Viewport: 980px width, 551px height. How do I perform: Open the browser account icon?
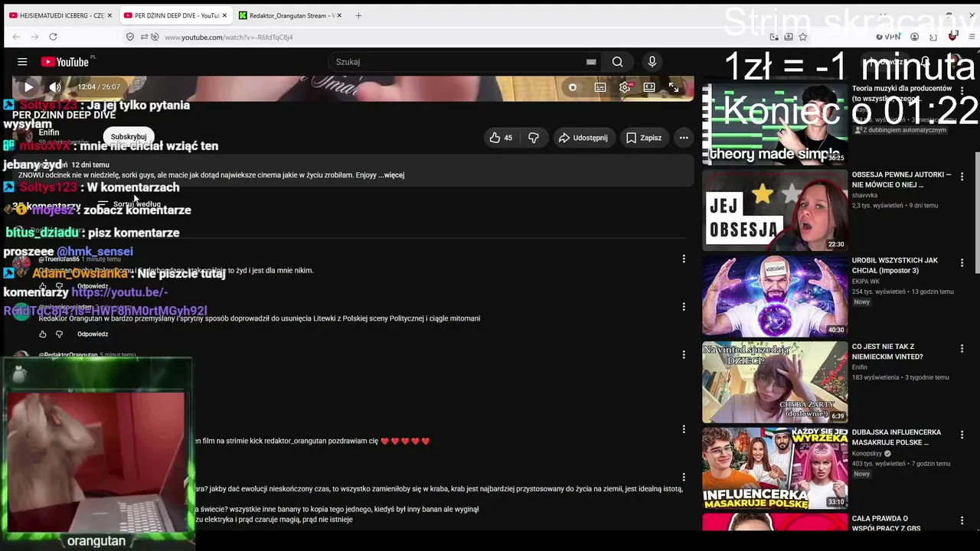[914, 37]
